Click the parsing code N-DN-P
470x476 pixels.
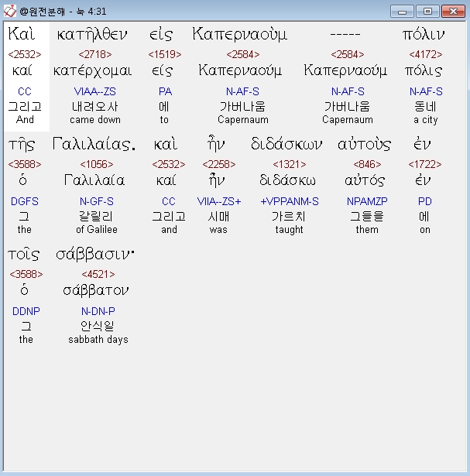[x=98, y=311]
